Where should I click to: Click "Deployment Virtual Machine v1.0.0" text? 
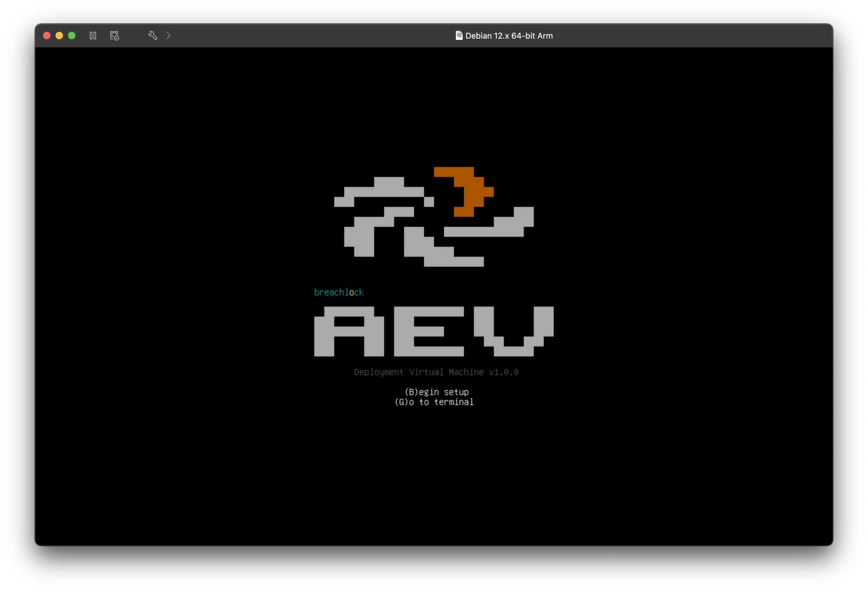click(x=436, y=372)
